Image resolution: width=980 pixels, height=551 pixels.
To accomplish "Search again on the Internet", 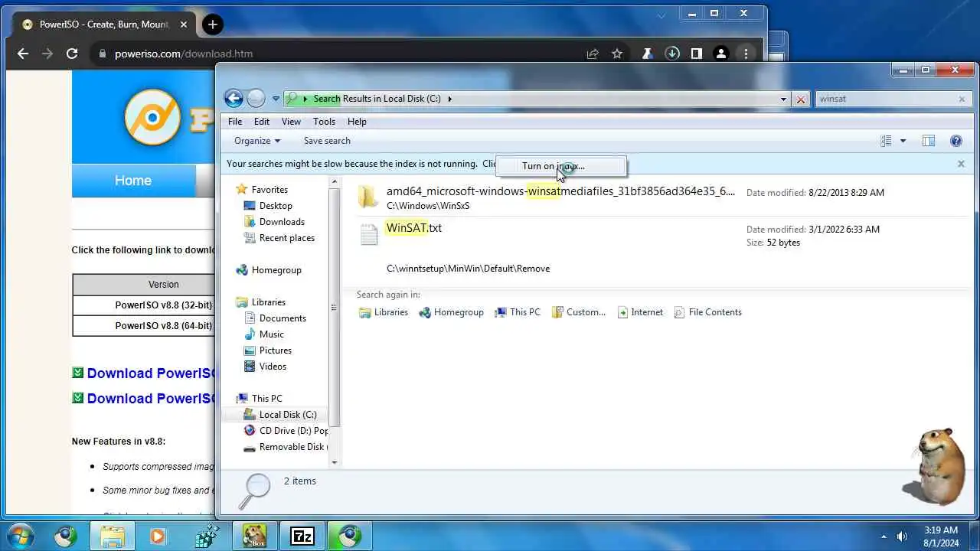I will pos(640,312).
